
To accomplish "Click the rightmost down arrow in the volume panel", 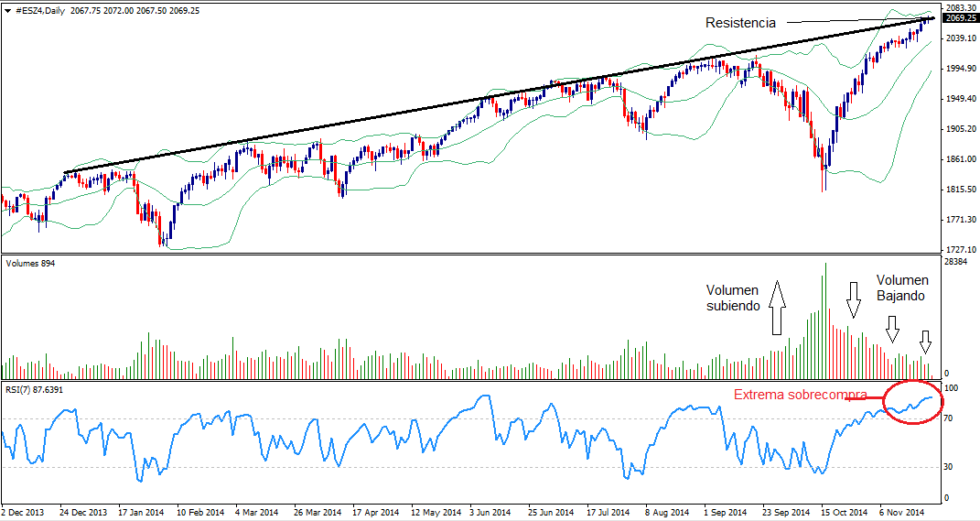I will [926, 342].
